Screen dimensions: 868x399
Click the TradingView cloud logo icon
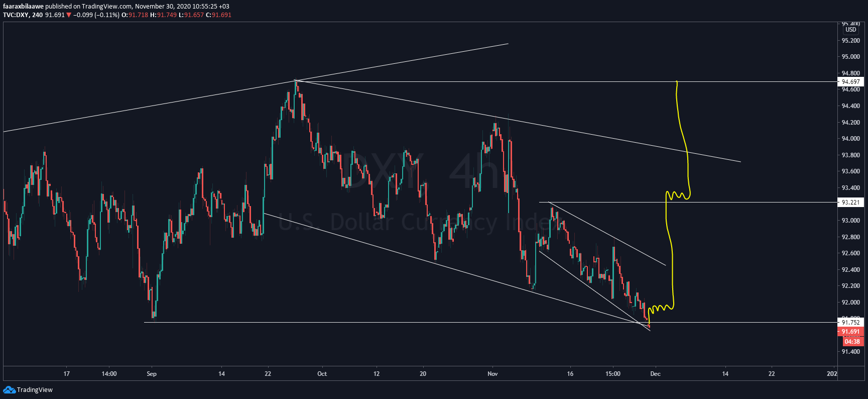click(9, 389)
